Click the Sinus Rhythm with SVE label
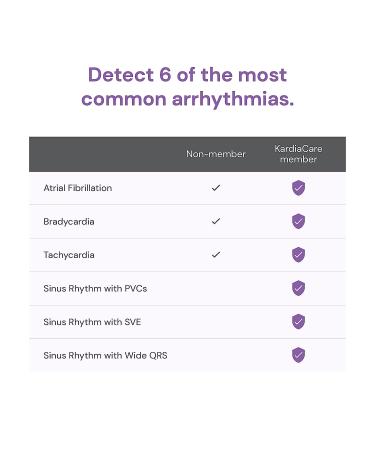 (92, 322)
